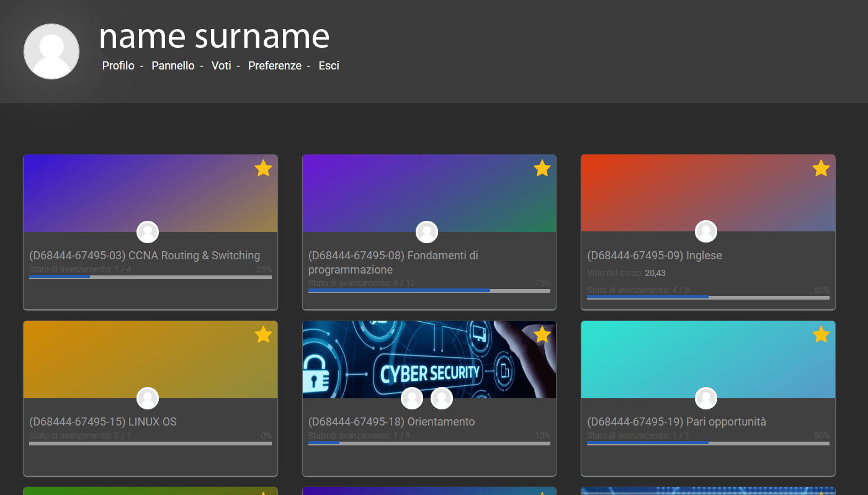Click the 75% progress percentage label

[x=543, y=283]
